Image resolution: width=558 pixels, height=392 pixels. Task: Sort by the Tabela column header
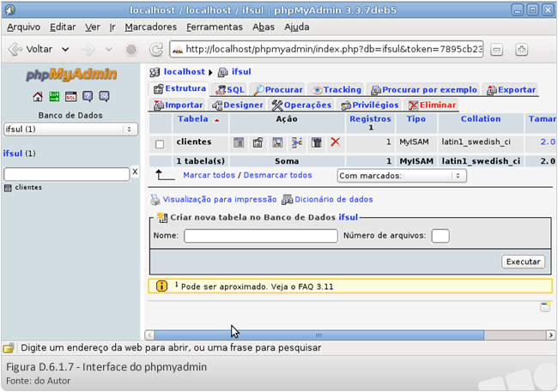(193, 119)
